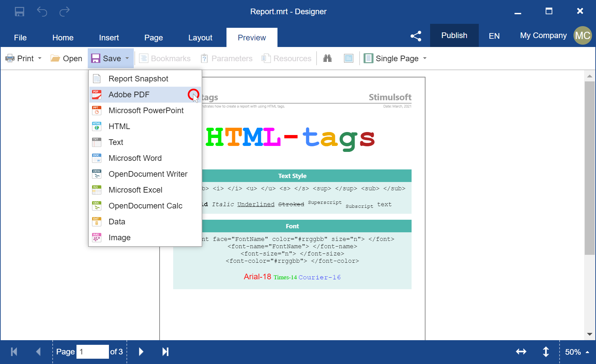The height and width of the screenshot is (364, 596).
Task: Switch to the Page tab
Action: [154, 38]
